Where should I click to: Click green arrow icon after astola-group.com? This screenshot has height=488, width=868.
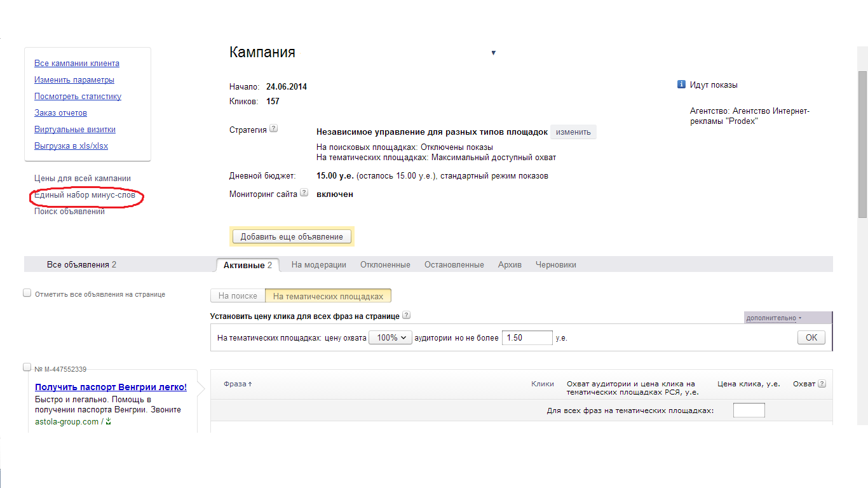(108, 421)
